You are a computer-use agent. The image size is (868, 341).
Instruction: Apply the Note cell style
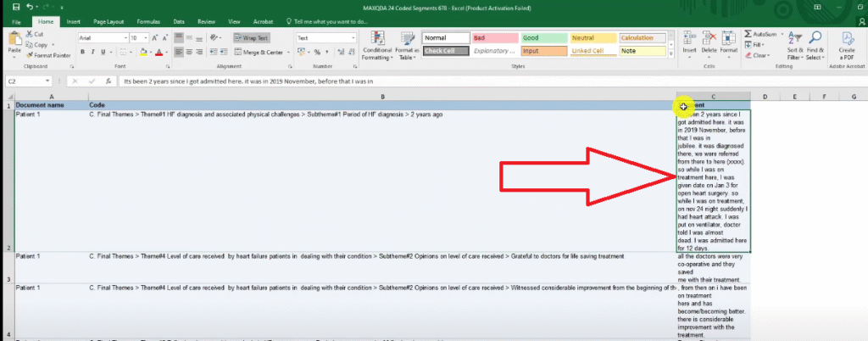(x=643, y=51)
